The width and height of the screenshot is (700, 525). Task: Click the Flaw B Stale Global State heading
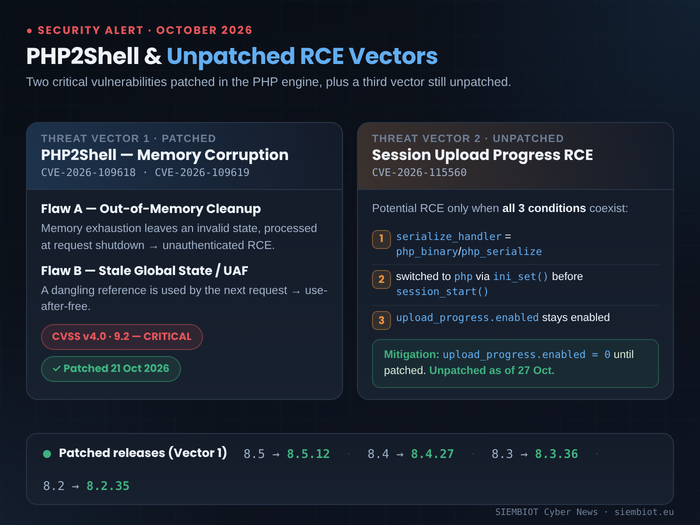click(x=145, y=271)
